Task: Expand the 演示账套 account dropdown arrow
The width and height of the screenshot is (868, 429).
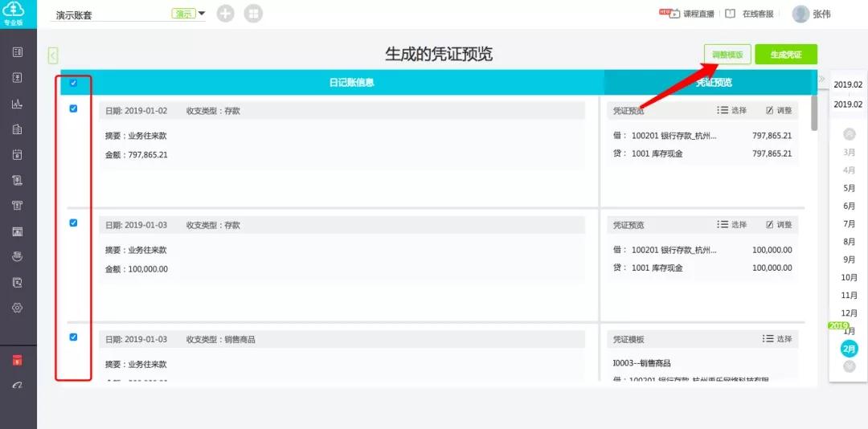Action: coord(202,14)
